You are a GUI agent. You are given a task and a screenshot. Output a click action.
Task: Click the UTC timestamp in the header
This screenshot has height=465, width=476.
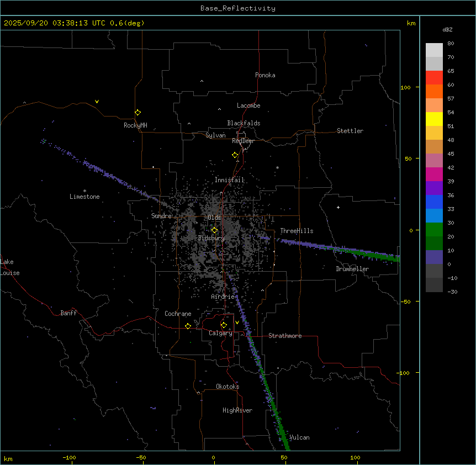[74, 23]
